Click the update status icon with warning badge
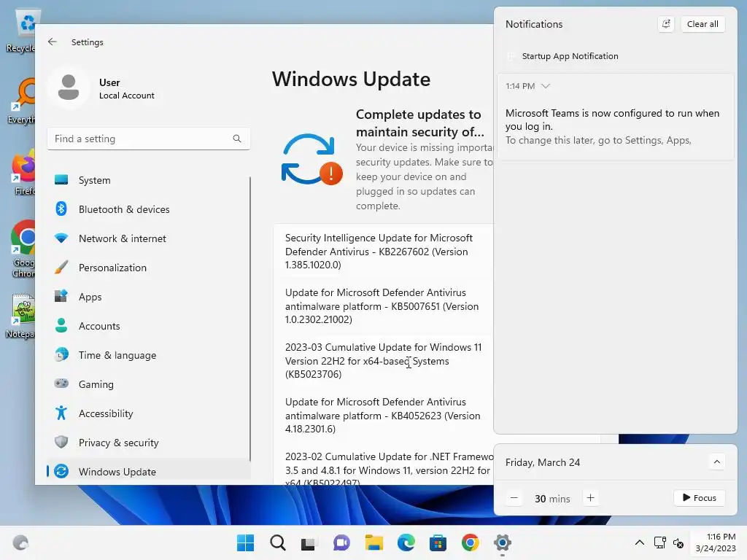The height and width of the screenshot is (560, 747). pos(312,159)
